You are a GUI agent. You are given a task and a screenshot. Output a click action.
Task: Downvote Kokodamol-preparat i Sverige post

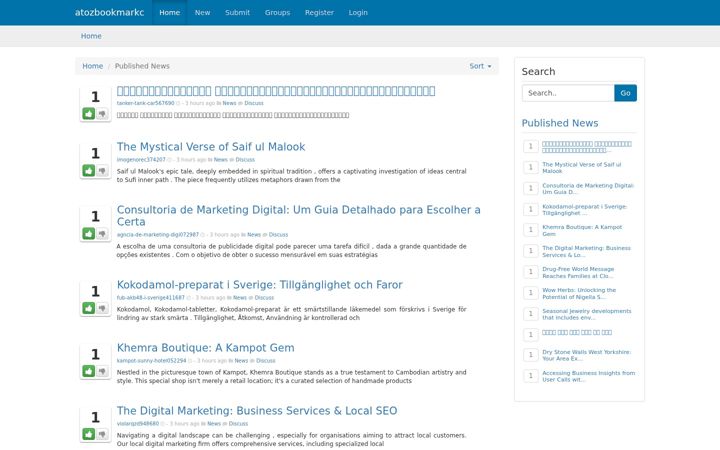(x=102, y=308)
